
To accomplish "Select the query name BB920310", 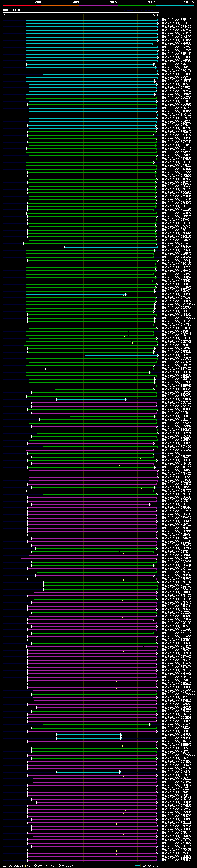I will [11, 10].
